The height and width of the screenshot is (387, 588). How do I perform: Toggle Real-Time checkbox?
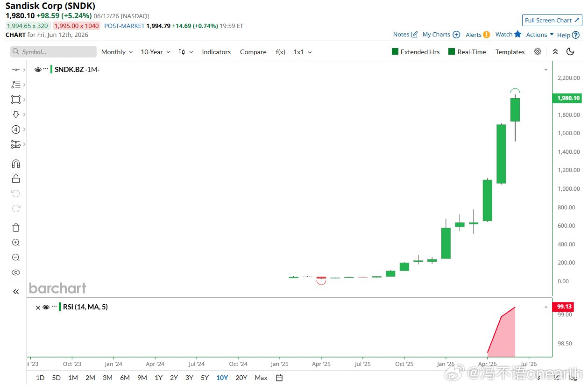pyautogui.click(x=452, y=51)
